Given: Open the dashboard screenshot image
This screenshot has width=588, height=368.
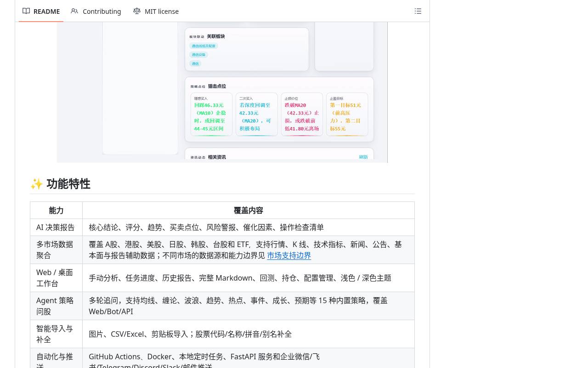Looking at the screenshot, I should tap(222, 92).
